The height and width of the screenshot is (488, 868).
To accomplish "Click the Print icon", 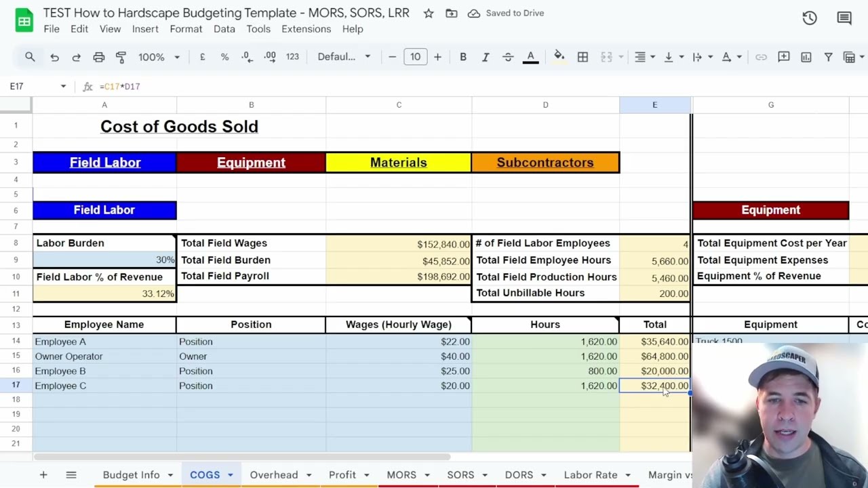I will [x=99, y=57].
